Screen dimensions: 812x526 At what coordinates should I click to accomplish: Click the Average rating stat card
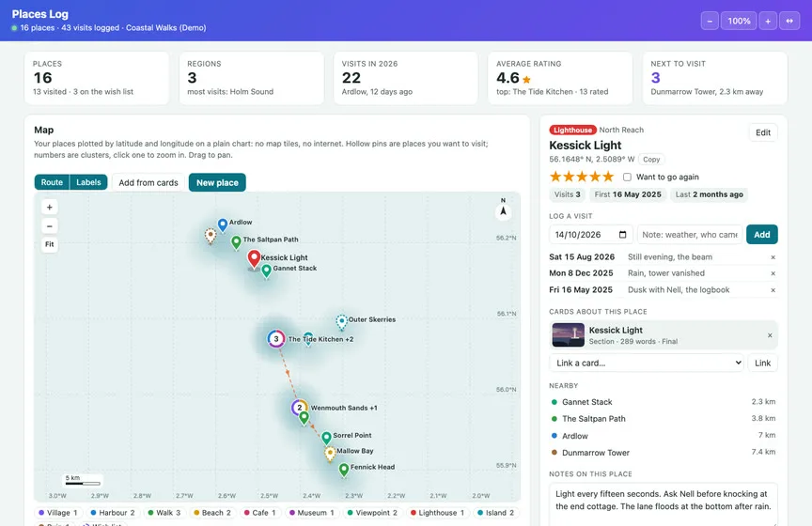tap(560, 78)
